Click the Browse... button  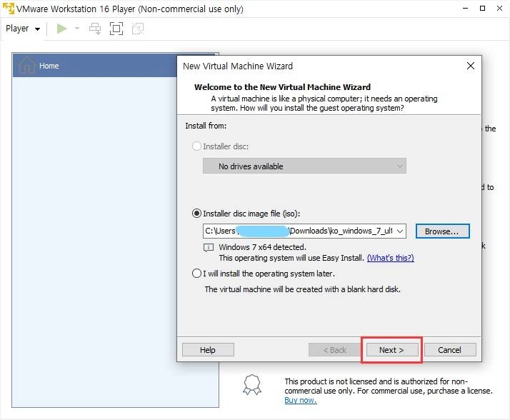tap(442, 231)
